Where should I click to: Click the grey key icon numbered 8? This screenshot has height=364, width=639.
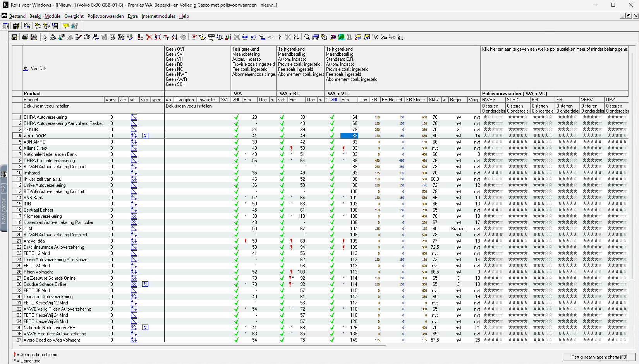(x=392, y=37)
